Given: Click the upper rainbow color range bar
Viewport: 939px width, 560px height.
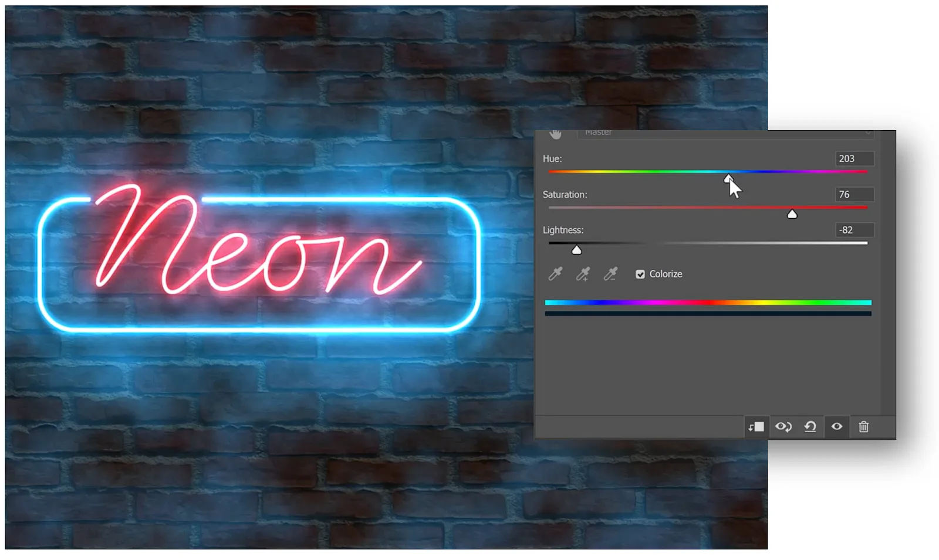Looking at the screenshot, I should (x=708, y=303).
